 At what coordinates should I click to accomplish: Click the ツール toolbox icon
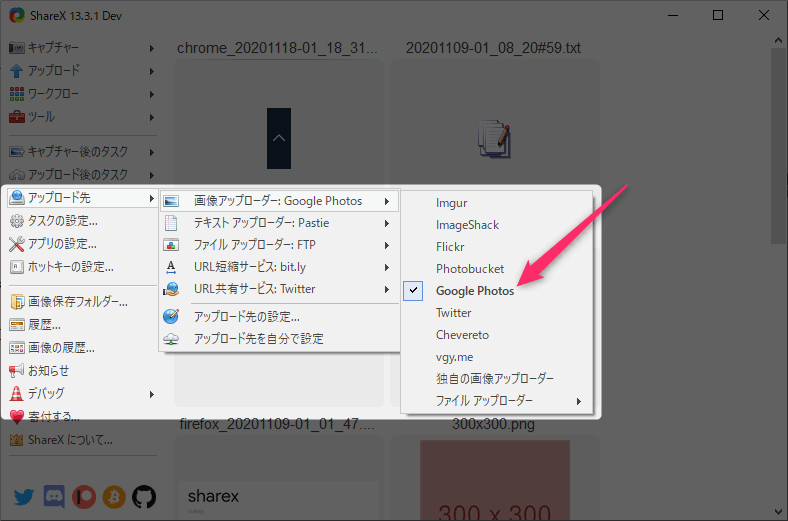click(x=17, y=117)
